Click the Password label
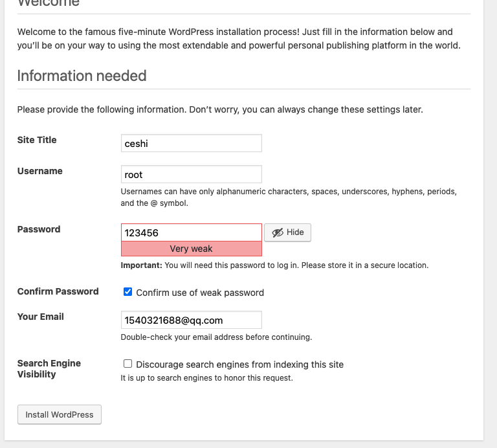497x448 pixels. [39, 229]
